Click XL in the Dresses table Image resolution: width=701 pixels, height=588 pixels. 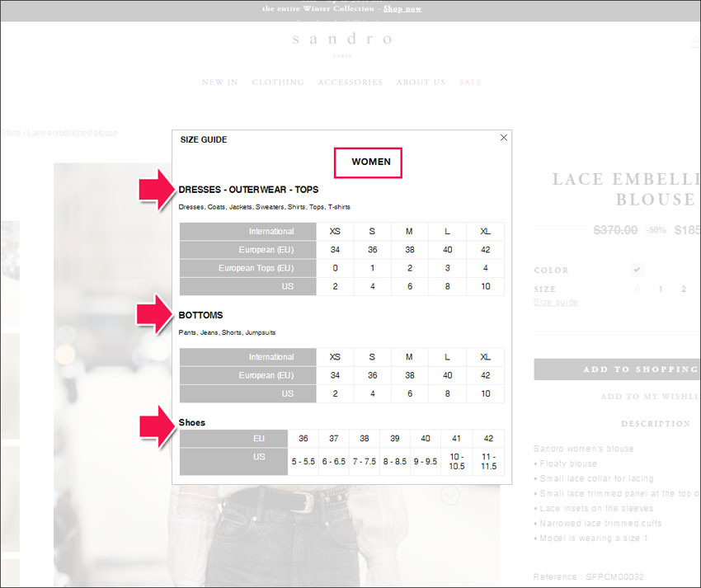coord(485,232)
